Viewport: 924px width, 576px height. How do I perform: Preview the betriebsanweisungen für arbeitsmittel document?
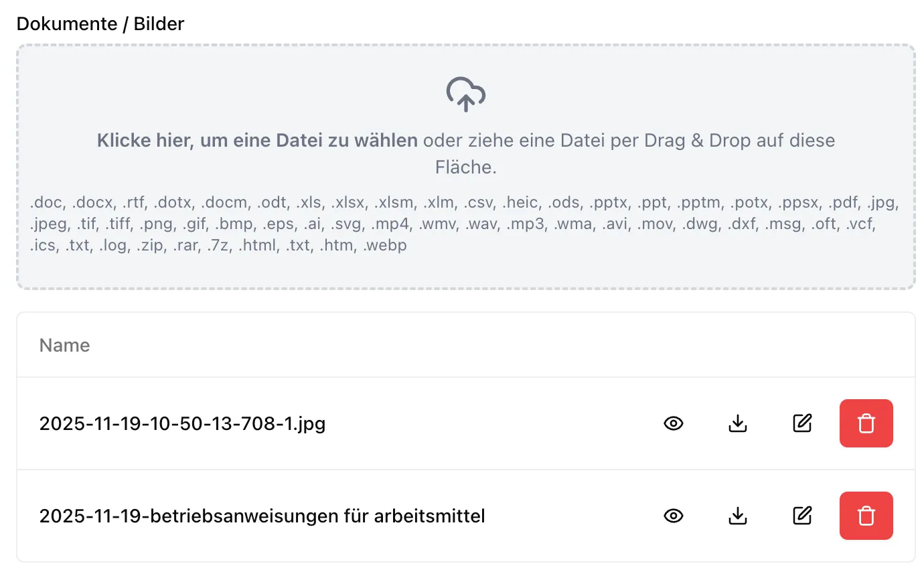[x=674, y=516]
